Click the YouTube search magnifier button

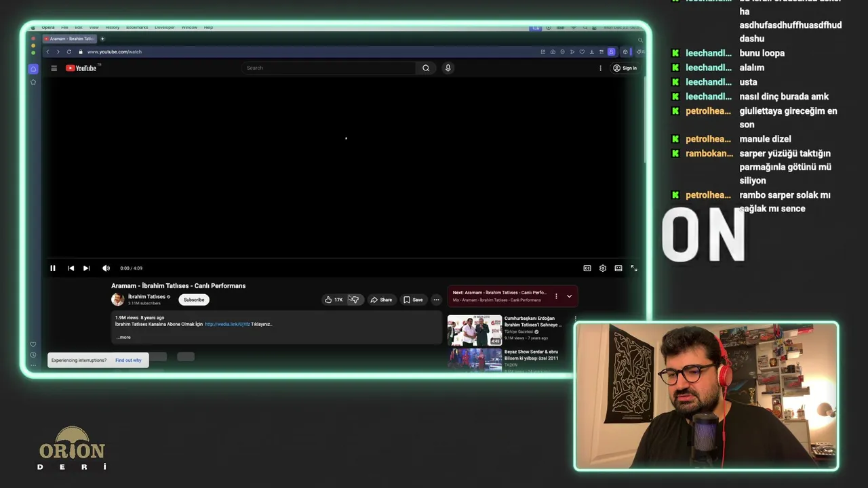(x=426, y=68)
